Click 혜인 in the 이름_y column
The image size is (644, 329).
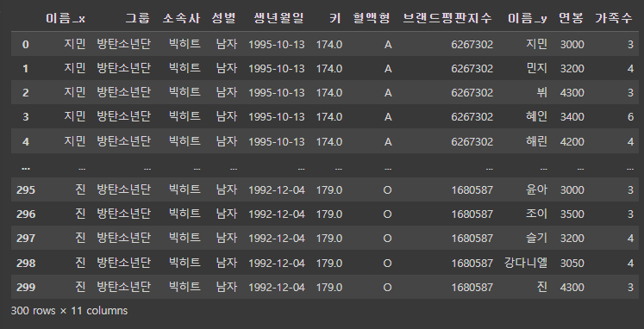[536, 116]
